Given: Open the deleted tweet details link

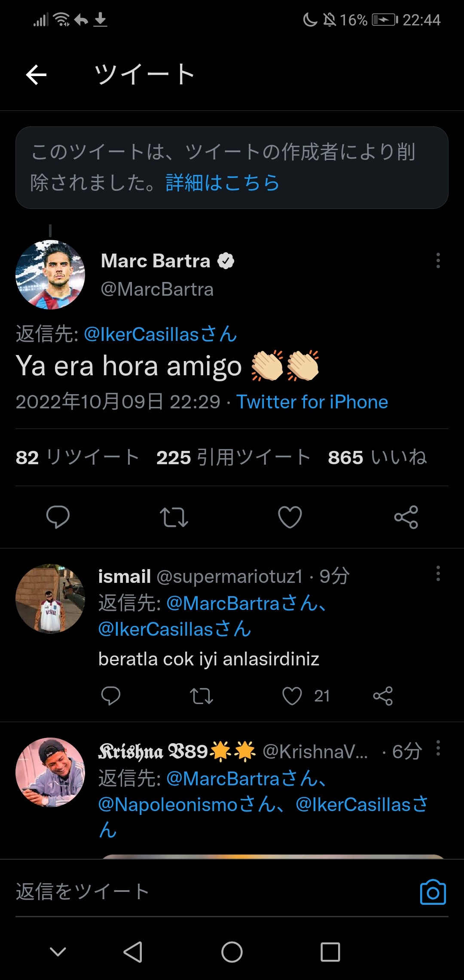Looking at the screenshot, I should pos(223,183).
